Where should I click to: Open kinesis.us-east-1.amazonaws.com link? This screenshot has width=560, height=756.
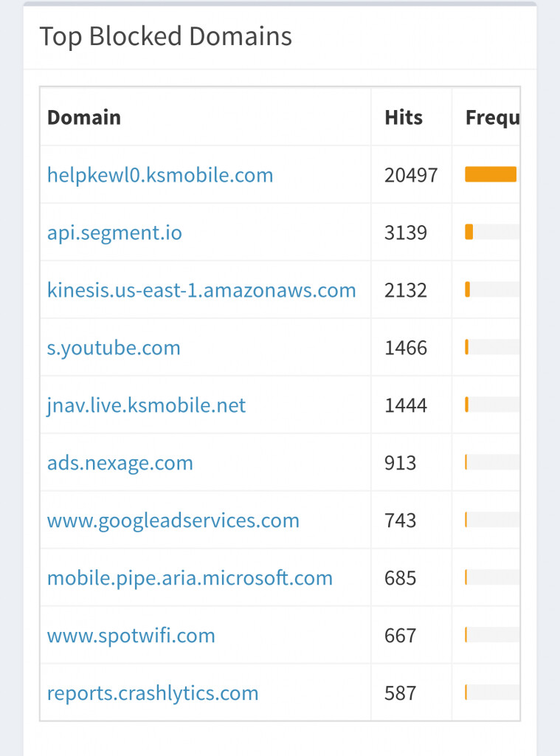201,290
